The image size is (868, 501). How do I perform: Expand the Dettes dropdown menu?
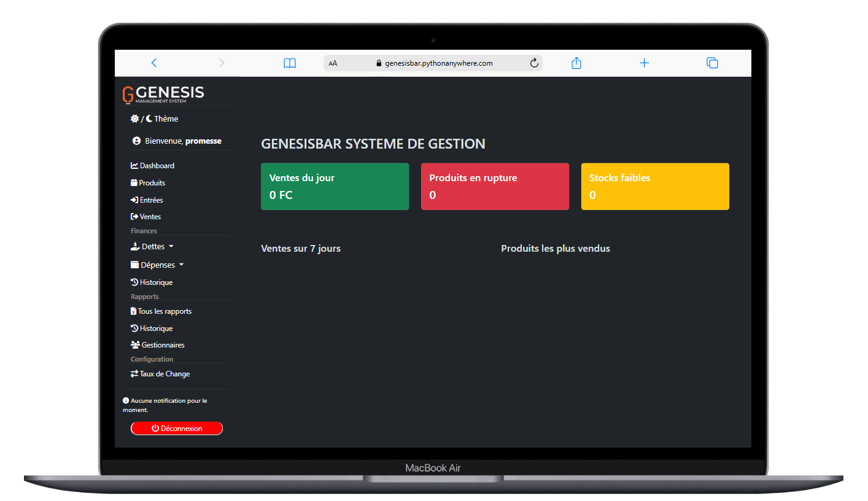click(x=152, y=246)
